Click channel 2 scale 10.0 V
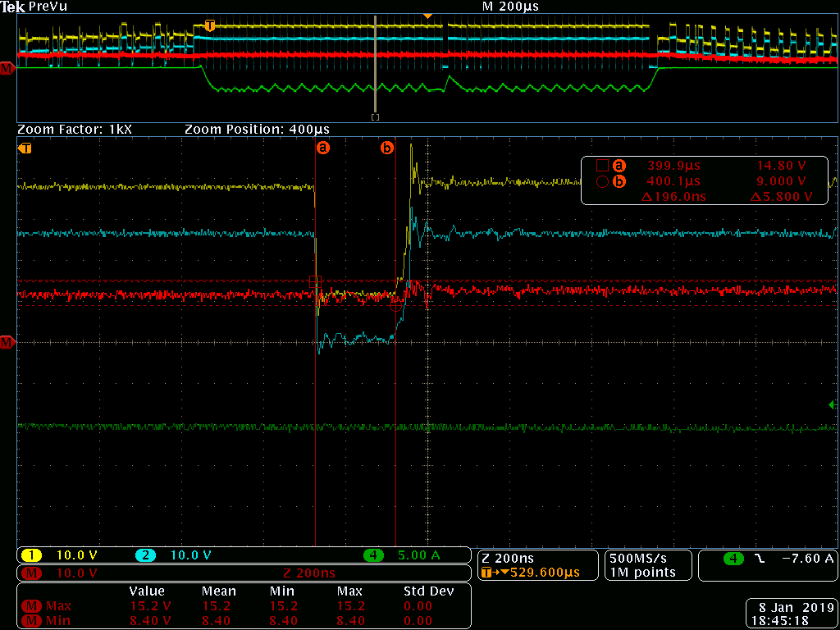 tap(190, 555)
